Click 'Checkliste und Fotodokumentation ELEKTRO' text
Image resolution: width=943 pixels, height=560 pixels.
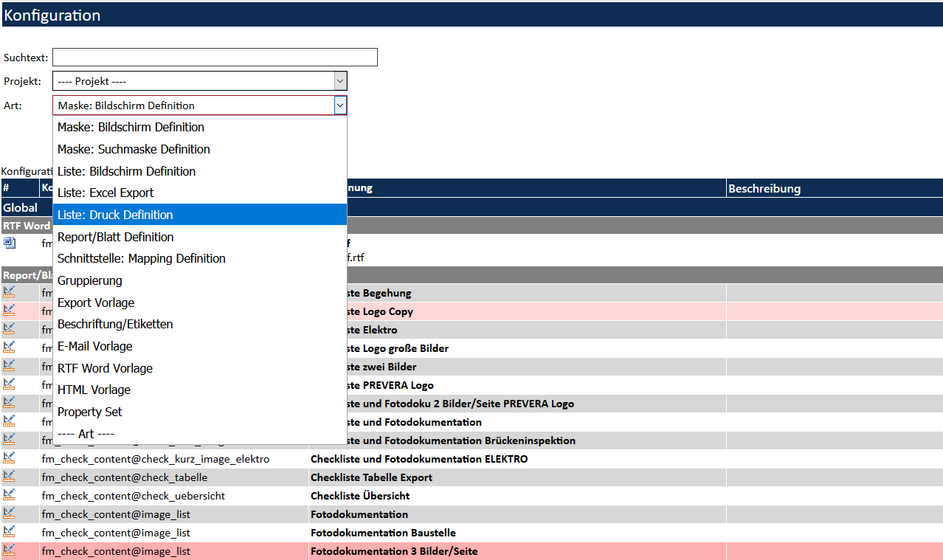(x=419, y=459)
